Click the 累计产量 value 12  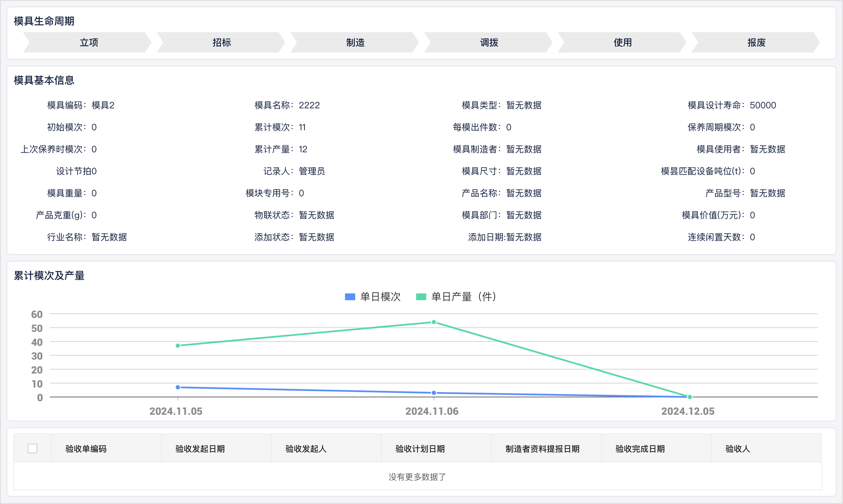pyautogui.click(x=303, y=149)
